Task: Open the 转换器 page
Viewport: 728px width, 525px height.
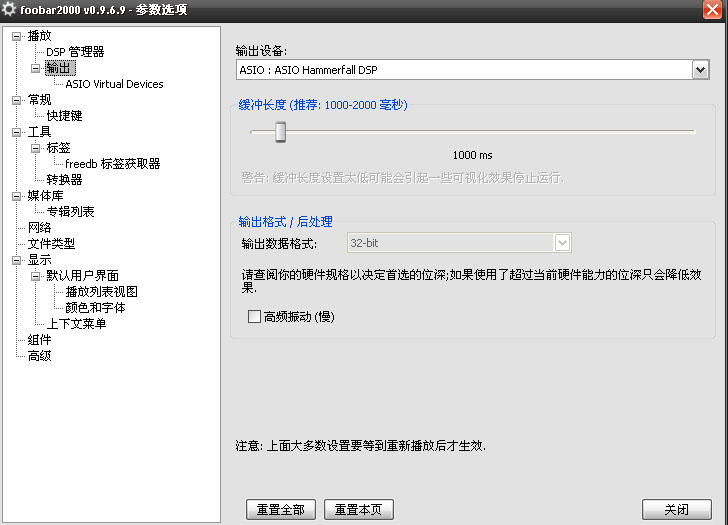Action: point(65,180)
